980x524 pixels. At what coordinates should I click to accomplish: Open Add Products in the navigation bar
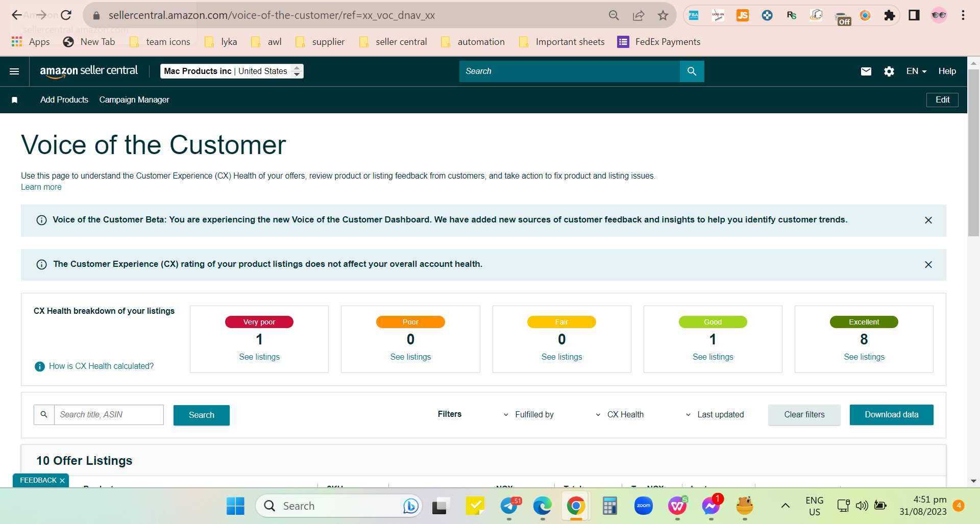pyautogui.click(x=64, y=100)
